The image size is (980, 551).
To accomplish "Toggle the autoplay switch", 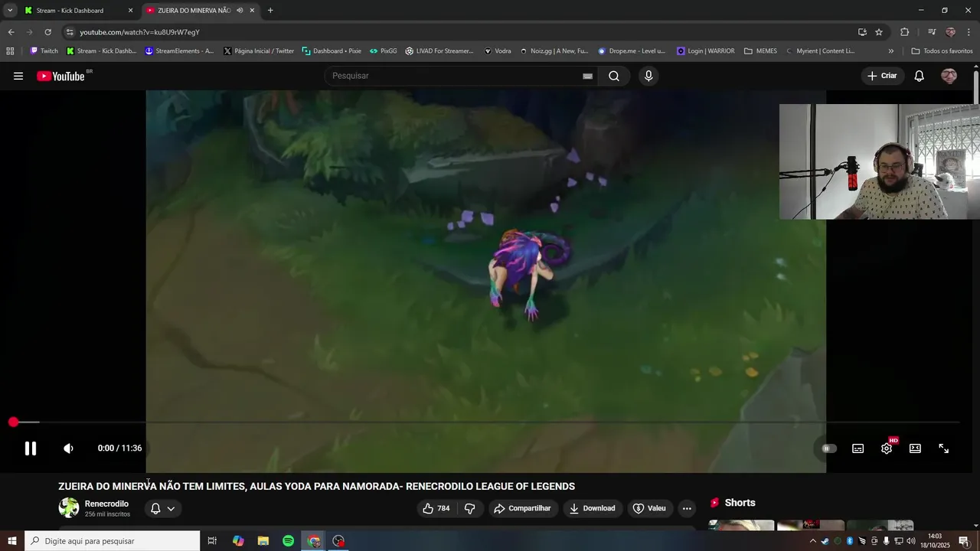I will point(828,448).
